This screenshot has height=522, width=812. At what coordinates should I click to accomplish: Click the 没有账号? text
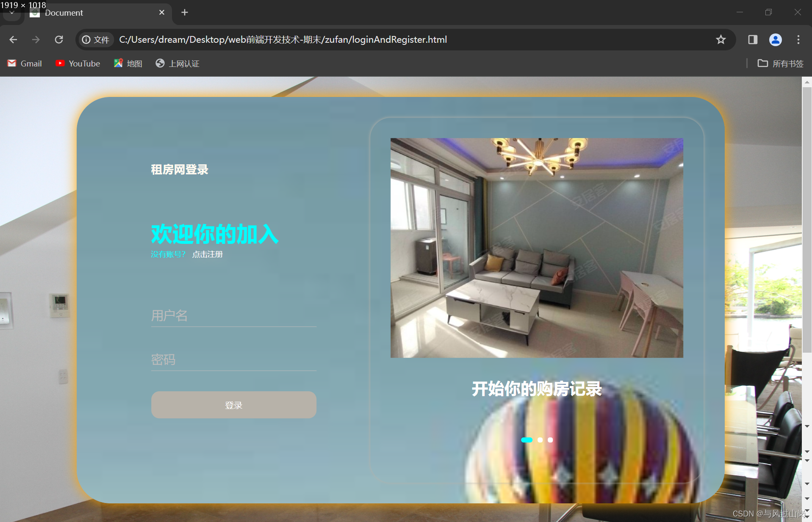pos(168,254)
